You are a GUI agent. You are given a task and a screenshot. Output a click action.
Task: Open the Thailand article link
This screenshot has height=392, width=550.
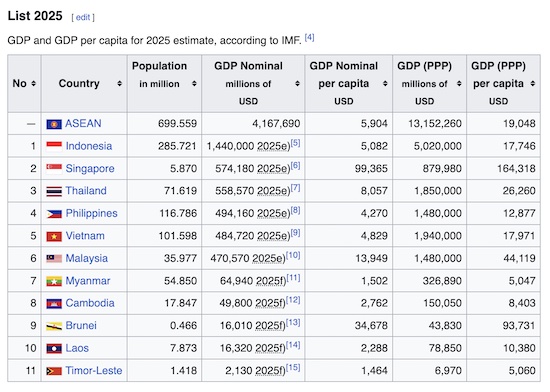point(86,191)
